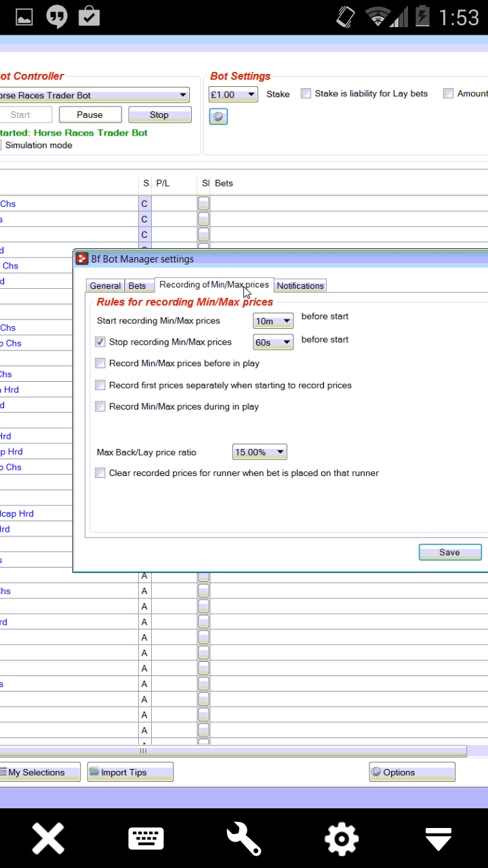Open the 15.00% price ratio dropdown
Screen dimensions: 488x868
[x=260, y=452]
